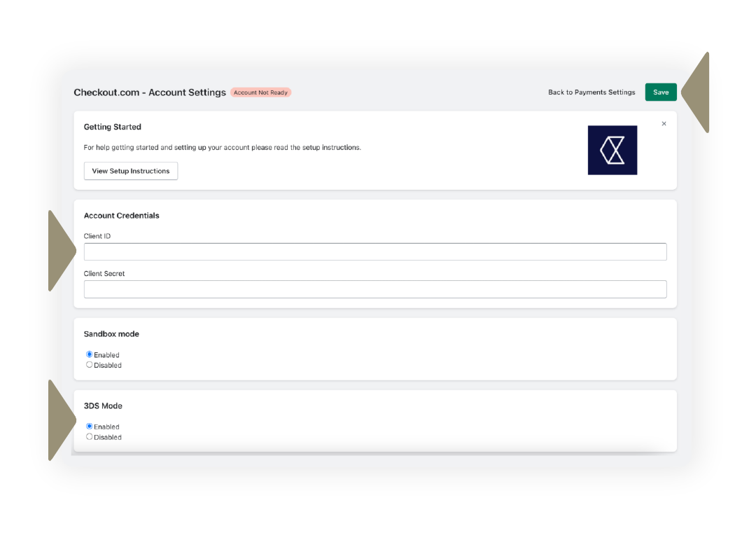Image resolution: width=756 pixels, height=540 pixels.
Task: Disable Sandbox mode
Action: pos(89,364)
